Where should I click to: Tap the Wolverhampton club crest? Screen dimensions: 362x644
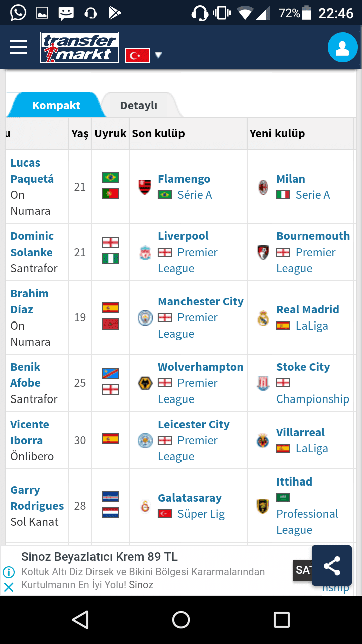pyautogui.click(x=145, y=383)
